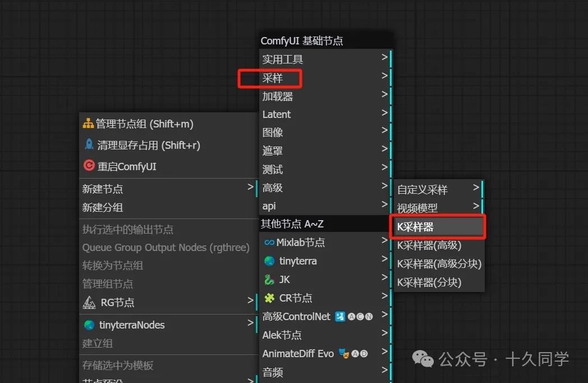This screenshot has width=588, height=383.
Task: Click the AnimateDiff Evo label
Action: (298, 354)
